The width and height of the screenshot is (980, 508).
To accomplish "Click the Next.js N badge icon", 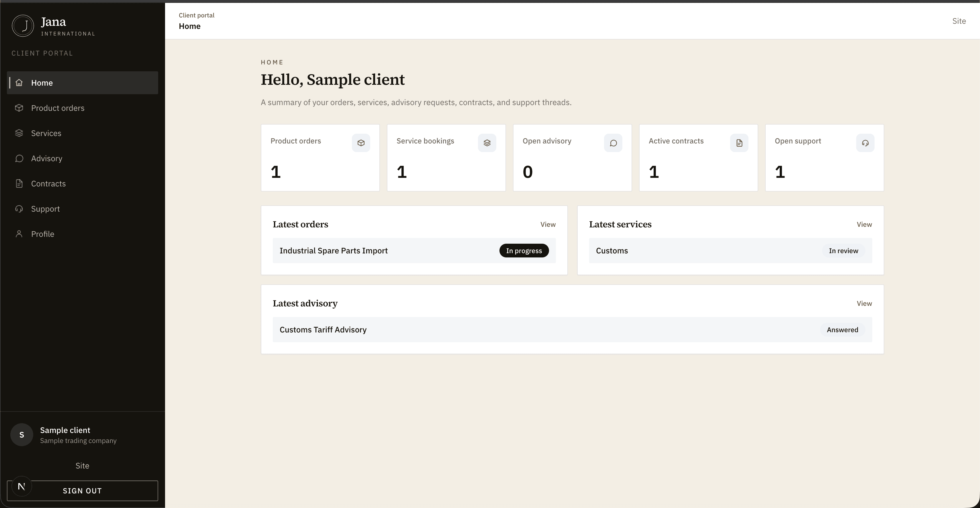I will 22,486.
